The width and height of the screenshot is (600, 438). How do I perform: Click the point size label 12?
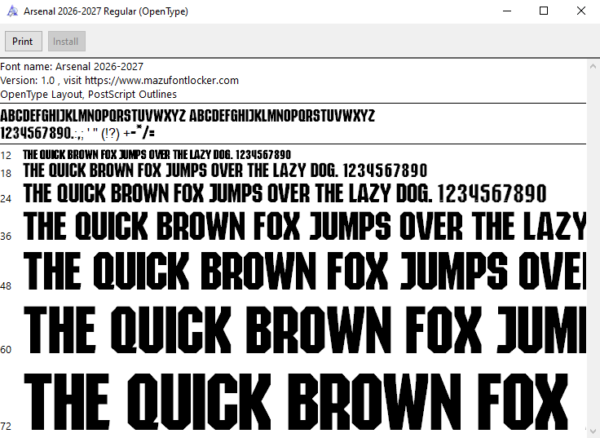pyautogui.click(x=6, y=155)
